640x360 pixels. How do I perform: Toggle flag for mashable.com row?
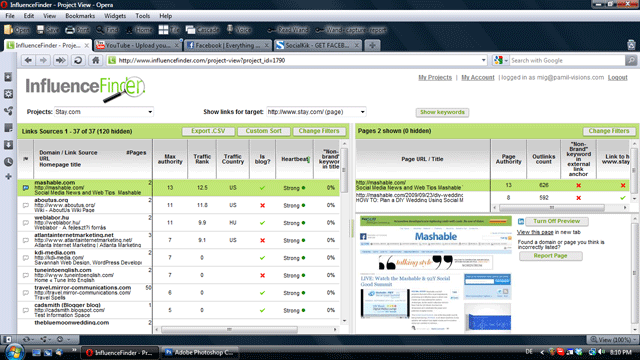coord(26,188)
